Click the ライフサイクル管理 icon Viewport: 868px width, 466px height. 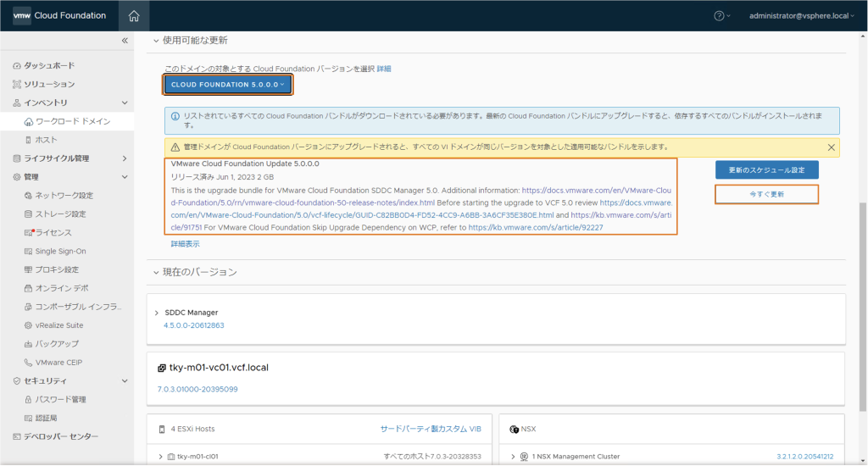17,158
